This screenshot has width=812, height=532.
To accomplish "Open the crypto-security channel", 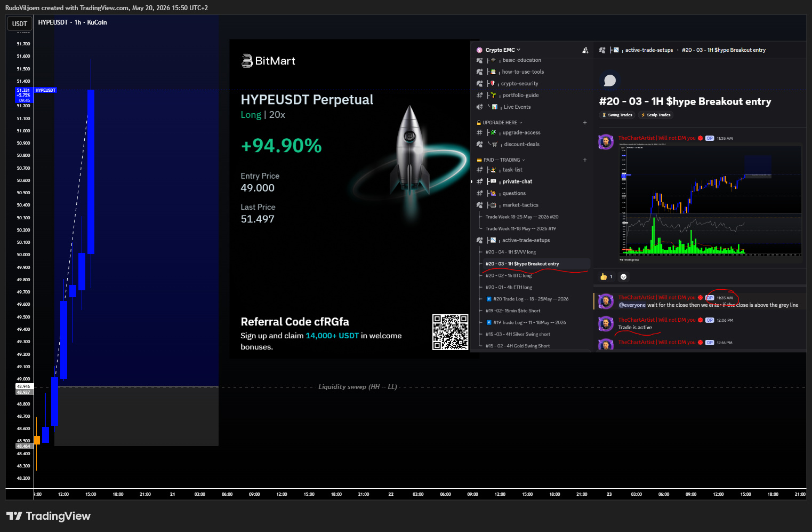I will (x=519, y=84).
